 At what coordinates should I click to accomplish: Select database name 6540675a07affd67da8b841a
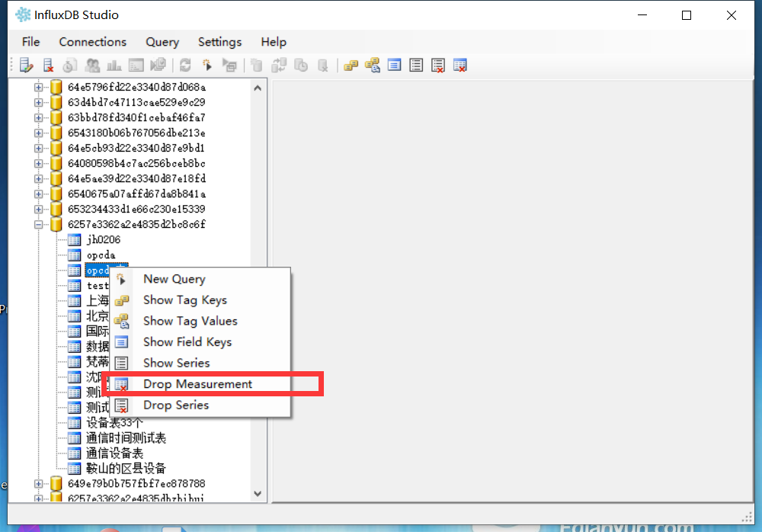point(136,194)
